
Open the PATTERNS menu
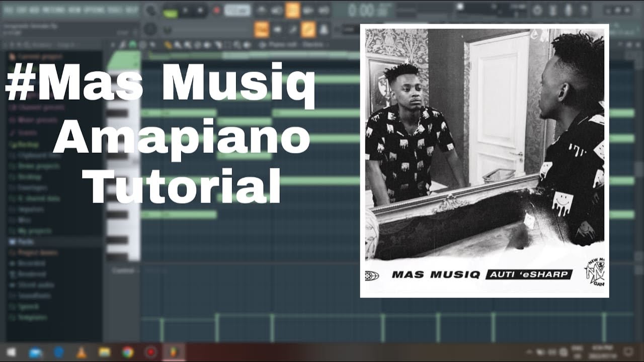point(53,10)
